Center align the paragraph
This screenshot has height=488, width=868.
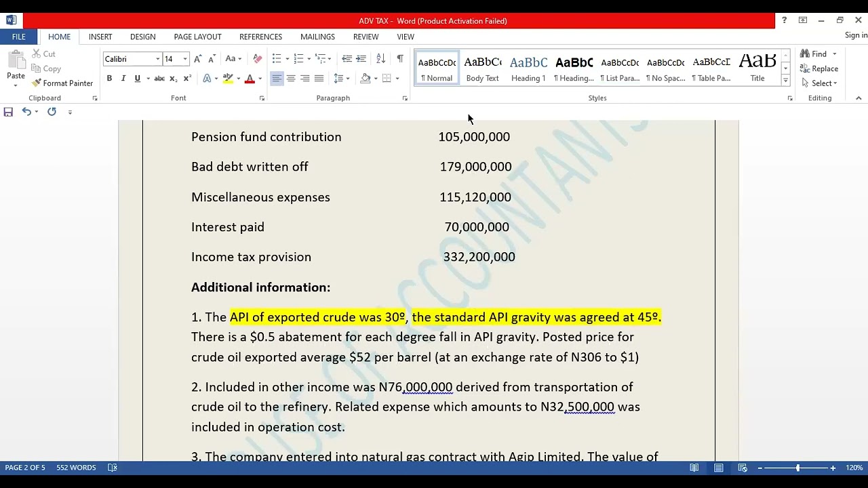click(x=291, y=79)
